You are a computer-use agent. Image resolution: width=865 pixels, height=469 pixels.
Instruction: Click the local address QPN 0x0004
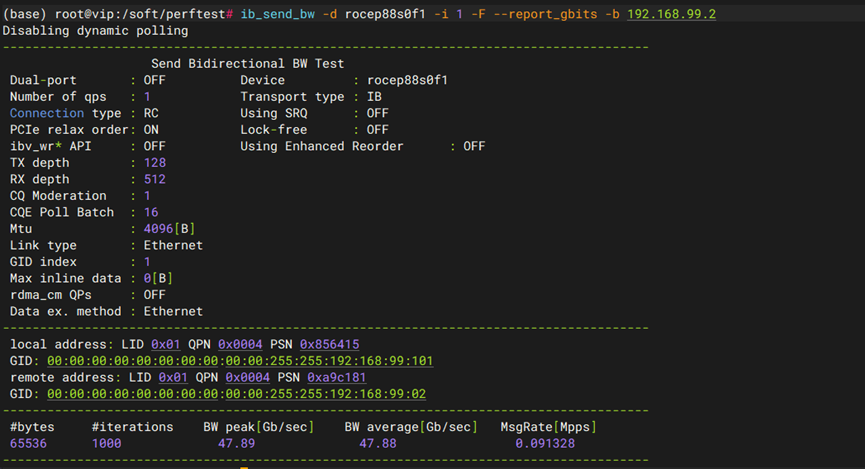click(243, 344)
